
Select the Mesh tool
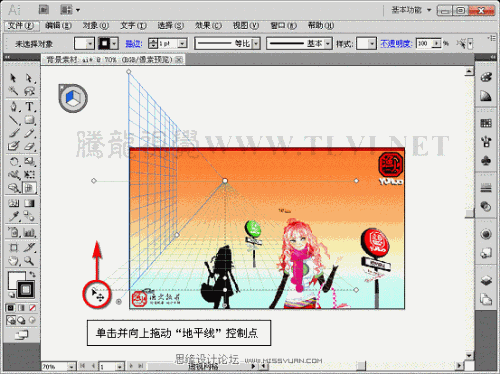coord(13,203)
